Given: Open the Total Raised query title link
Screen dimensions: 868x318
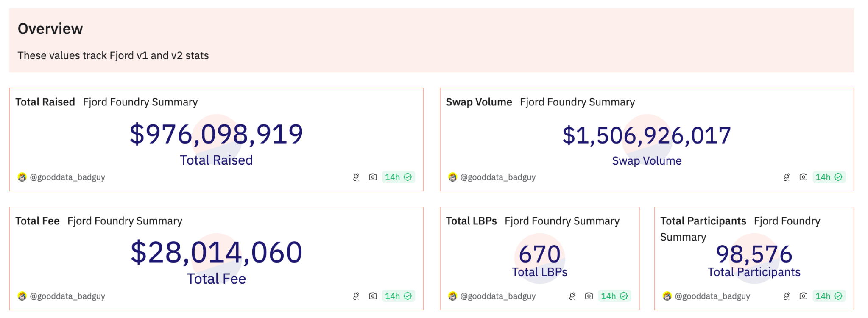Looking at the screenshot, I should click(45, 102).
